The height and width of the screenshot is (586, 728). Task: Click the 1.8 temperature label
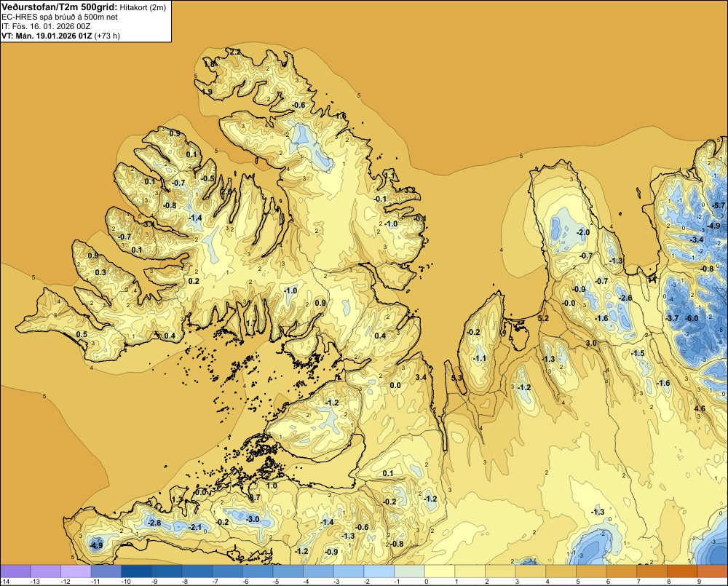point(210,64)
